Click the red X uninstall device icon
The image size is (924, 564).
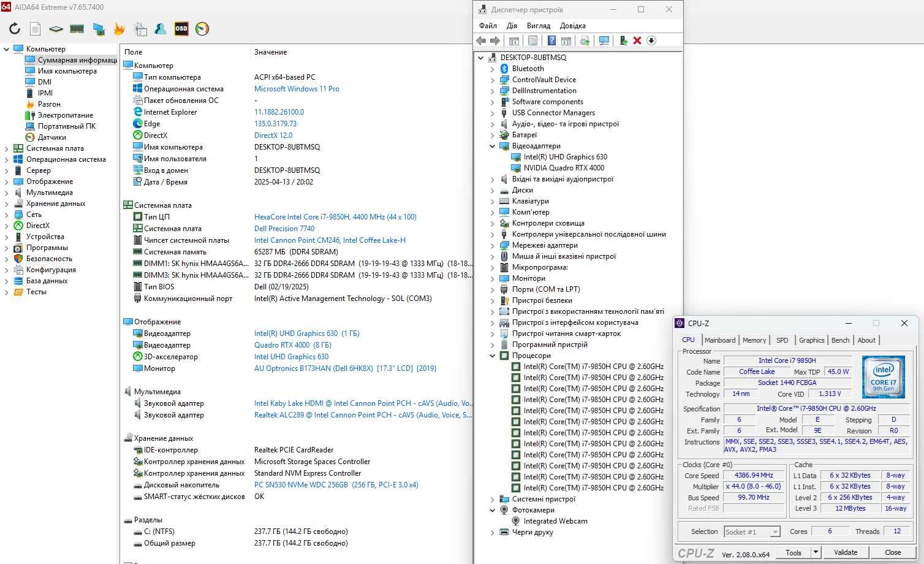click(x=637, y=40)
